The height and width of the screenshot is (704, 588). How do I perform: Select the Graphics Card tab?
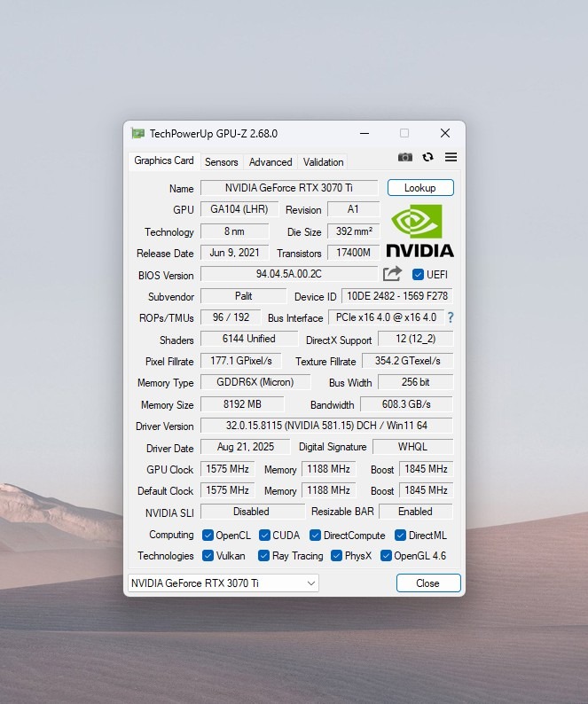(x=164, y=160)
